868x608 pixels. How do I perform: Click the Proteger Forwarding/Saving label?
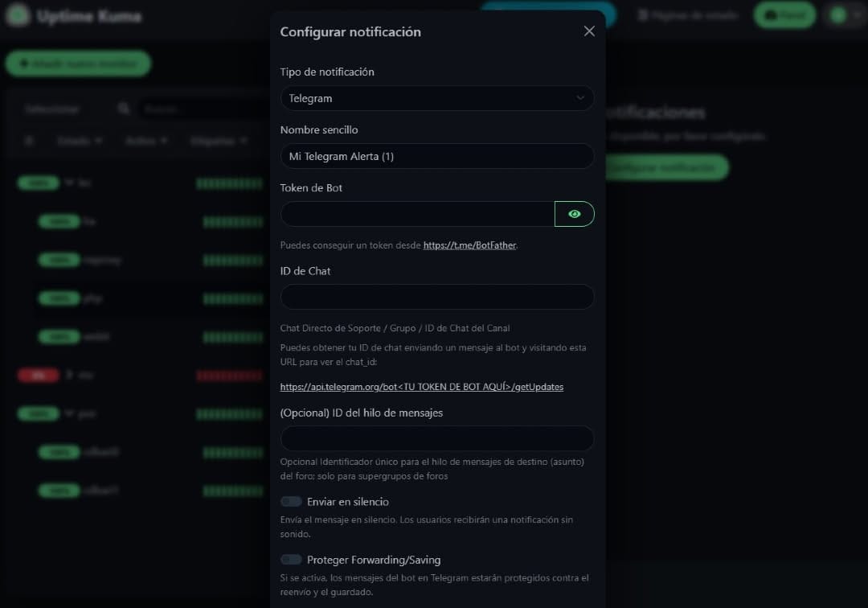[x=374, y=560]
